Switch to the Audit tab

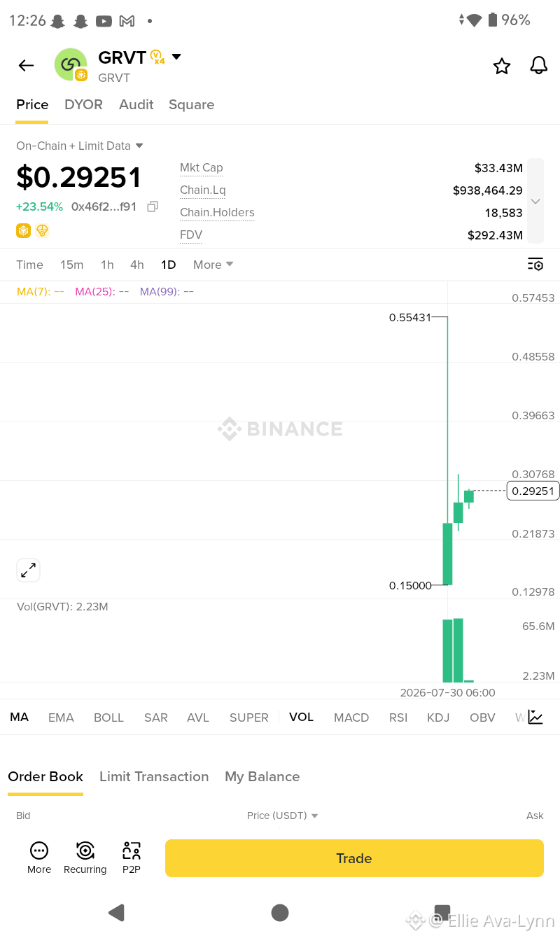(136, 105)
